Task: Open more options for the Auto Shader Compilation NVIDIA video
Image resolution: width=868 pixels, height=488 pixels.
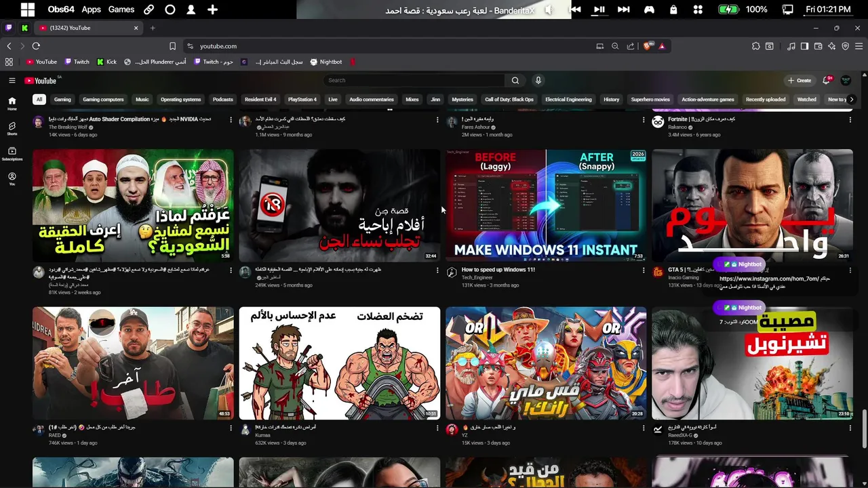Action: coord(231,120)
